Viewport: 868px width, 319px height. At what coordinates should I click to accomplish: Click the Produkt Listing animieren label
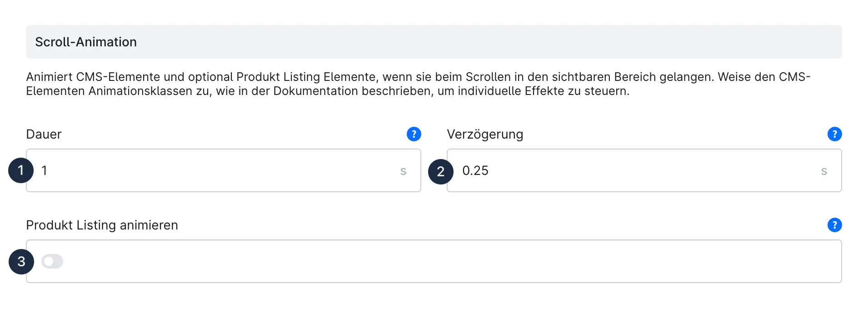pyautogui.click(x=102, y=225)
